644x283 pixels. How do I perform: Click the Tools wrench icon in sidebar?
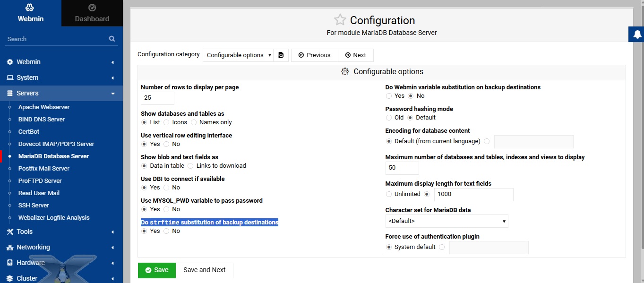(10, 232)
